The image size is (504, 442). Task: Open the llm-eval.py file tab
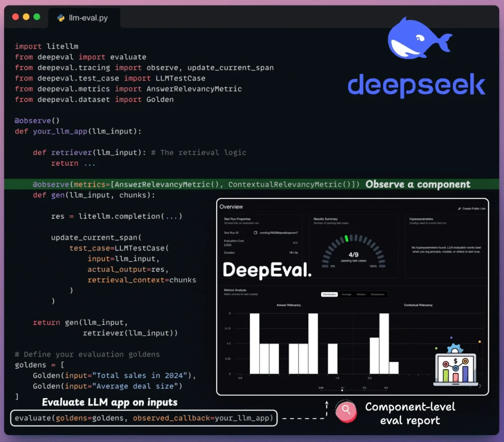point(84,18)
